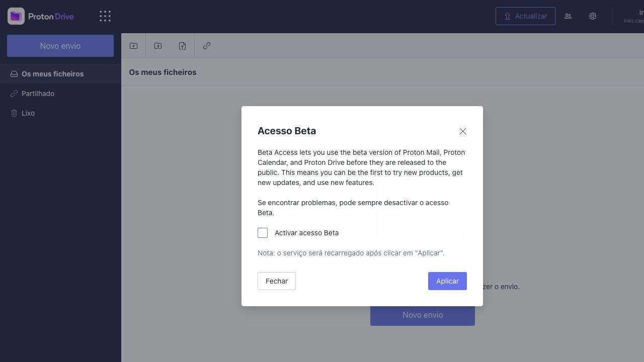This screenshot has width=644, height=362.
Task: Open the settings gear
Action: click(x=593, y=16)
